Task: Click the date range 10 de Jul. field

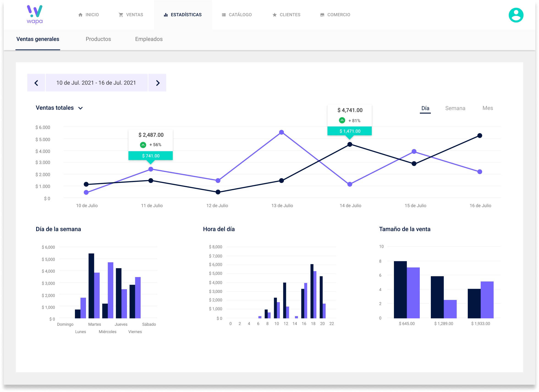Action: (x=96, y=83)
